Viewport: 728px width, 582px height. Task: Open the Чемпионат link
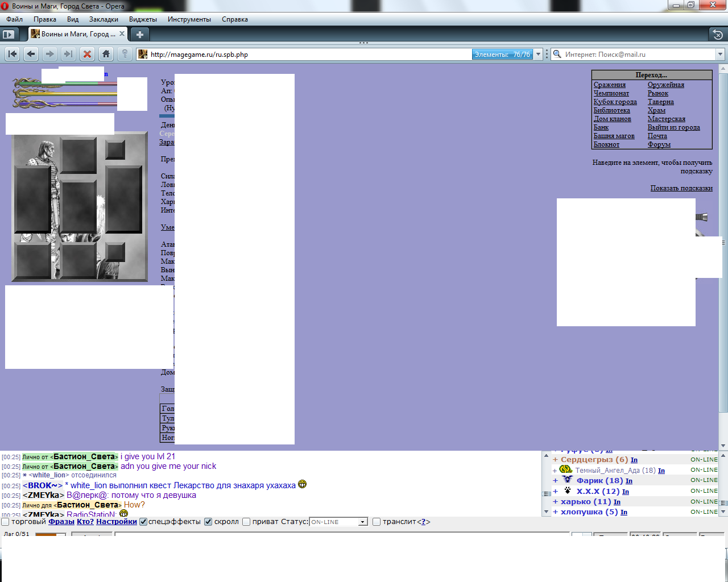coord(611,93)
